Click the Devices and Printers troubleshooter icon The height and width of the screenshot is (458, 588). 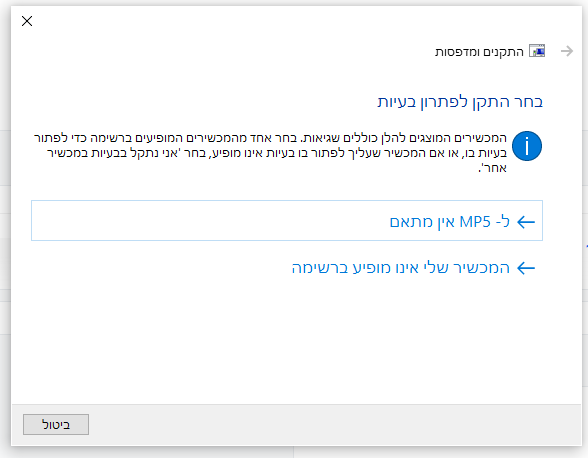(x=537, y=51)
